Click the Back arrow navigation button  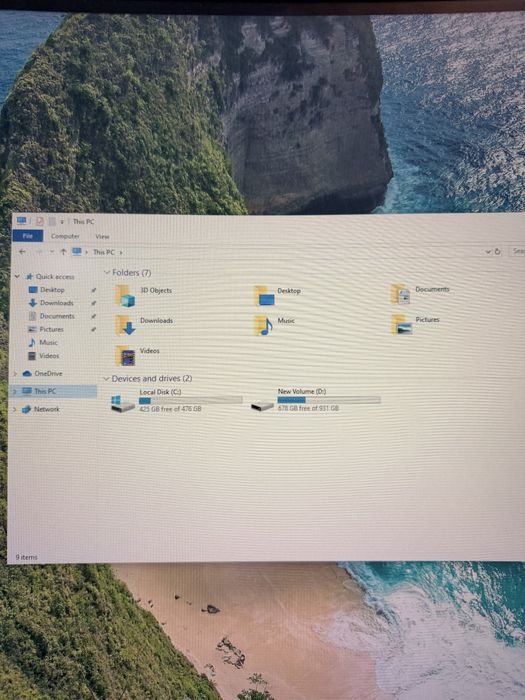22,252
